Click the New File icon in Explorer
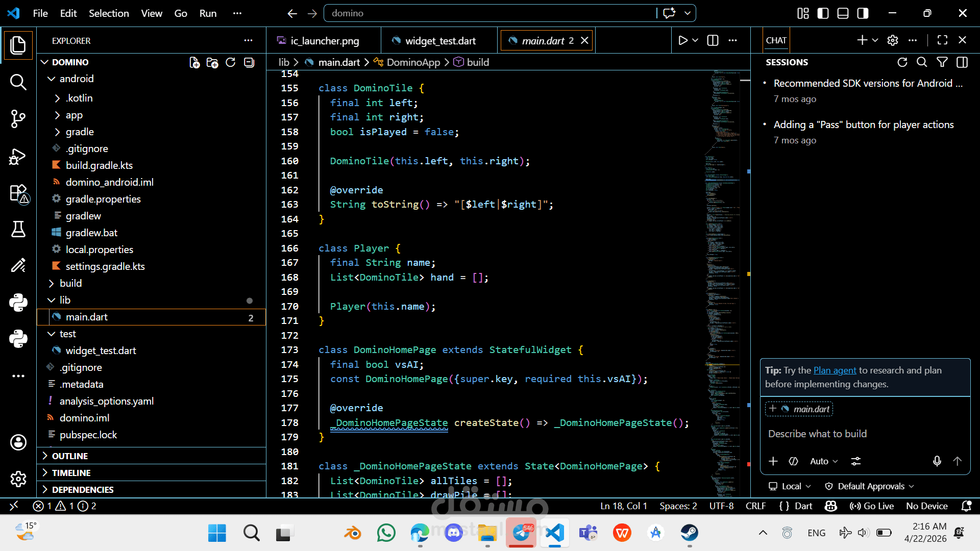 click(x=194, y=62)
